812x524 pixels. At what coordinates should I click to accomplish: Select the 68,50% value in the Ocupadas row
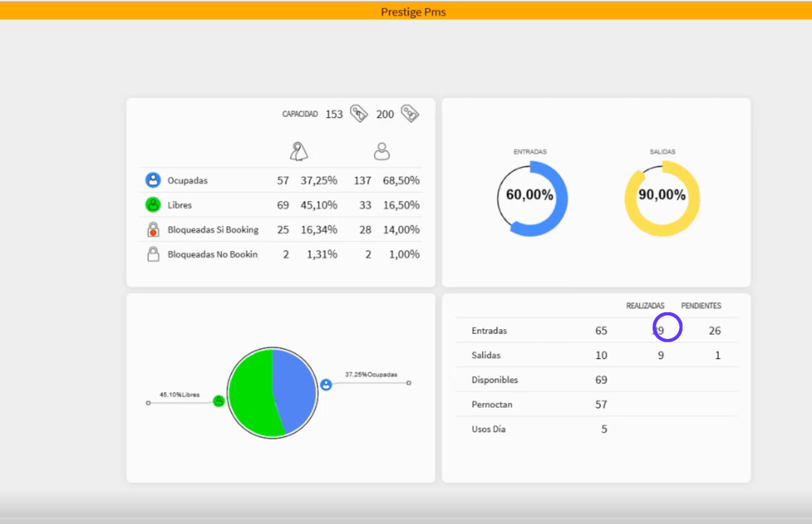(x=401, y=181)
